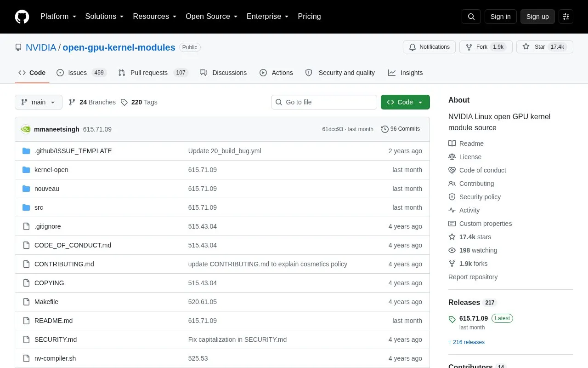Open the appearance settings icon button
This screenshot has width=588, height=368.
566,17
